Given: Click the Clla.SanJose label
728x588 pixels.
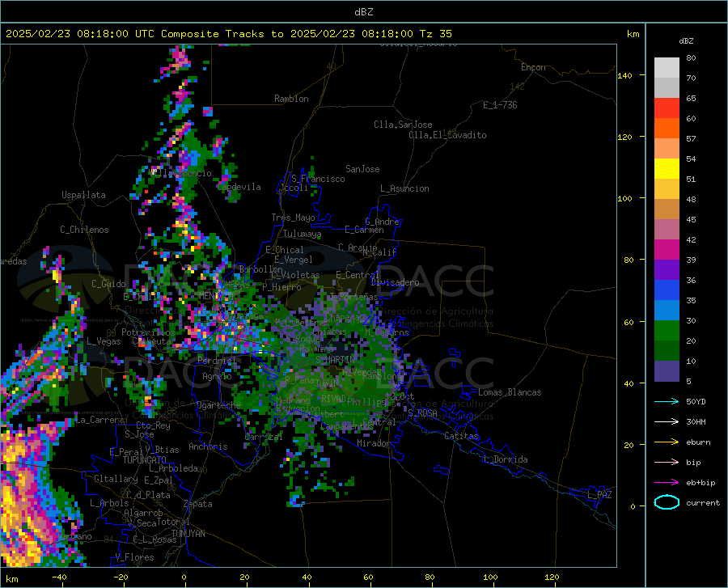Looking at the screenshot, I should 403,125.
